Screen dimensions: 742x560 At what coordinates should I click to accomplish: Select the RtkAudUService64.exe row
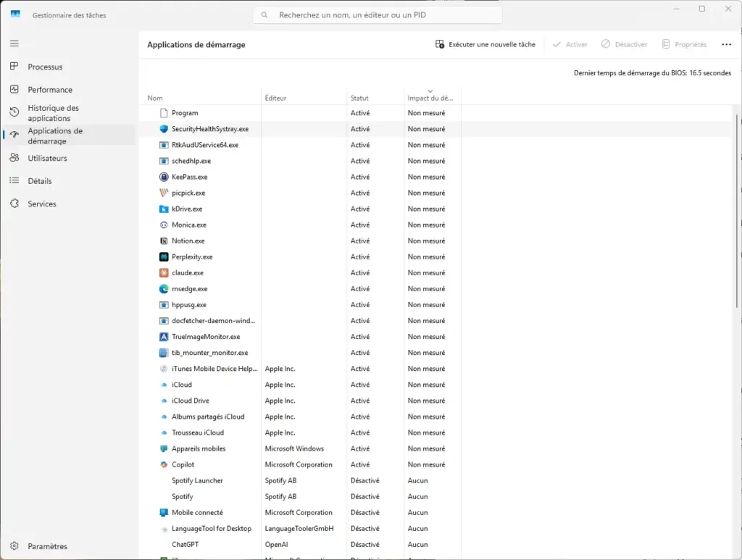coord(435,145)
